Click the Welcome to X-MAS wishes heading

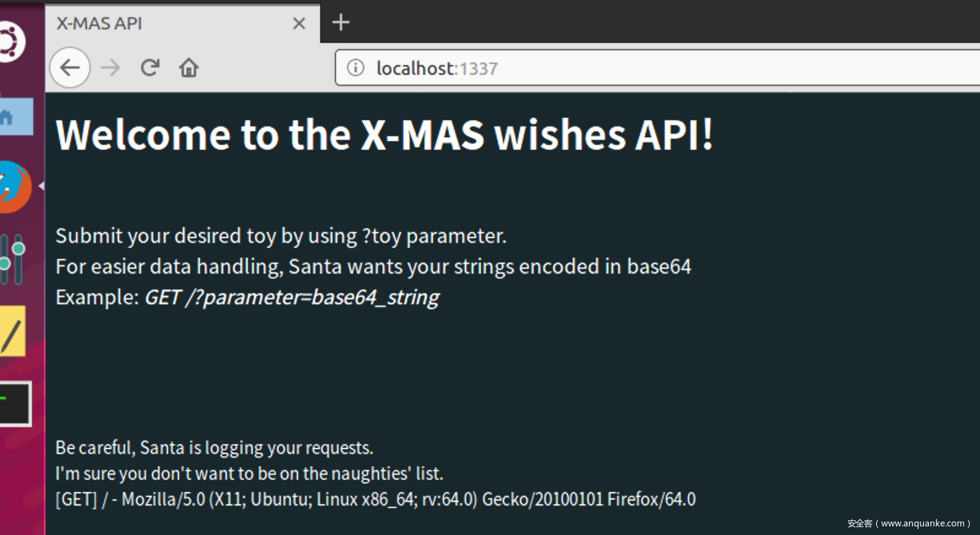[385, 135]
